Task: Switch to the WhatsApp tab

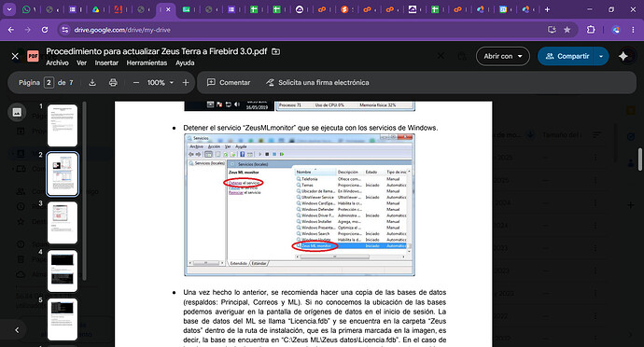Action: click(x=26, y=9)
